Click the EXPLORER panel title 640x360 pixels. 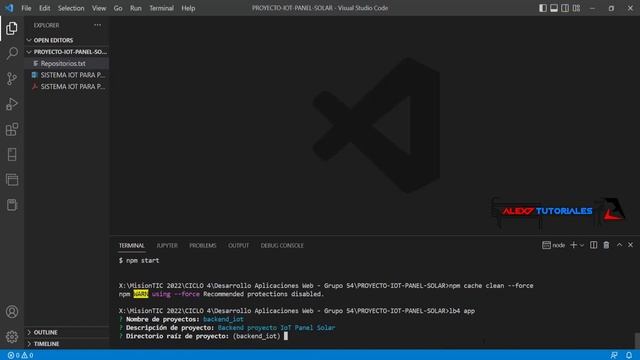[46, 25]
